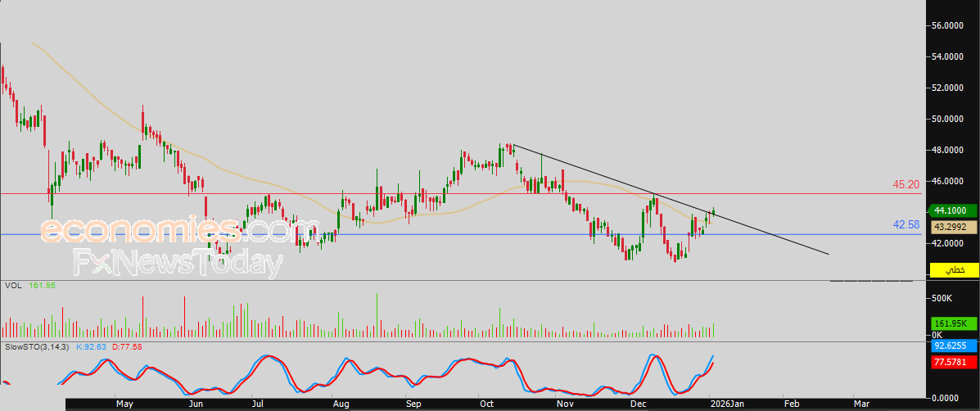Image resolution: width=980 pixels, height=411 pixels.
Task: Click the blue 92.6255 stochastic K tag
Action: [954, 344]
